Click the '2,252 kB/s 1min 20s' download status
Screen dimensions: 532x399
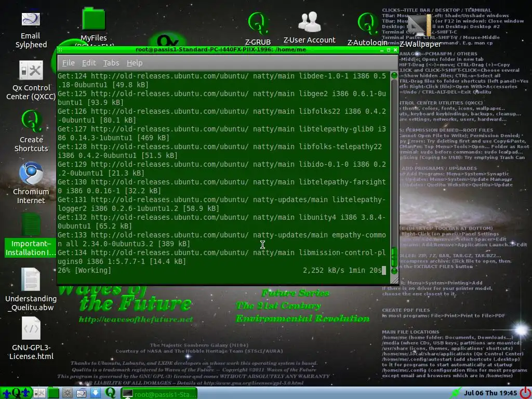coord(342,270)
